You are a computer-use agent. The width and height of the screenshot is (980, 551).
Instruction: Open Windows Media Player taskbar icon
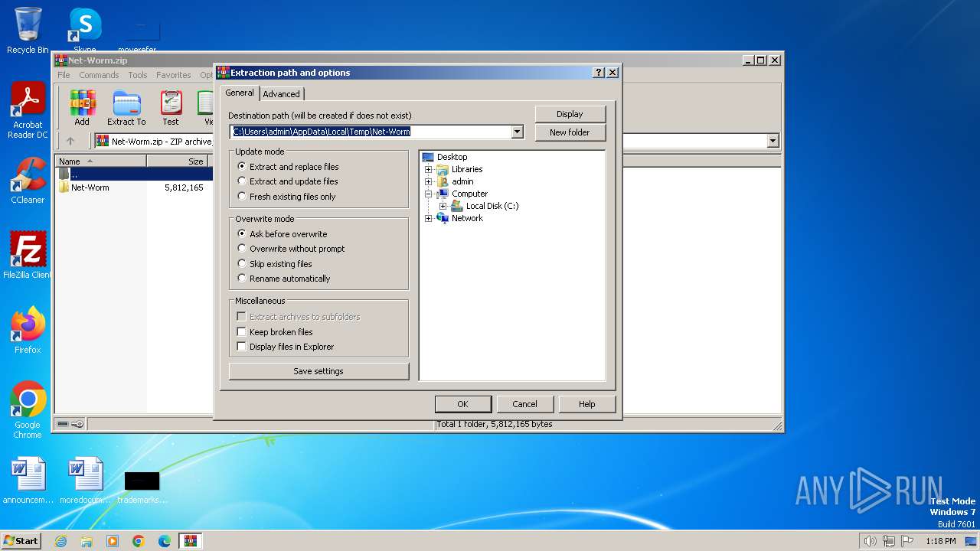click(113, 541)
